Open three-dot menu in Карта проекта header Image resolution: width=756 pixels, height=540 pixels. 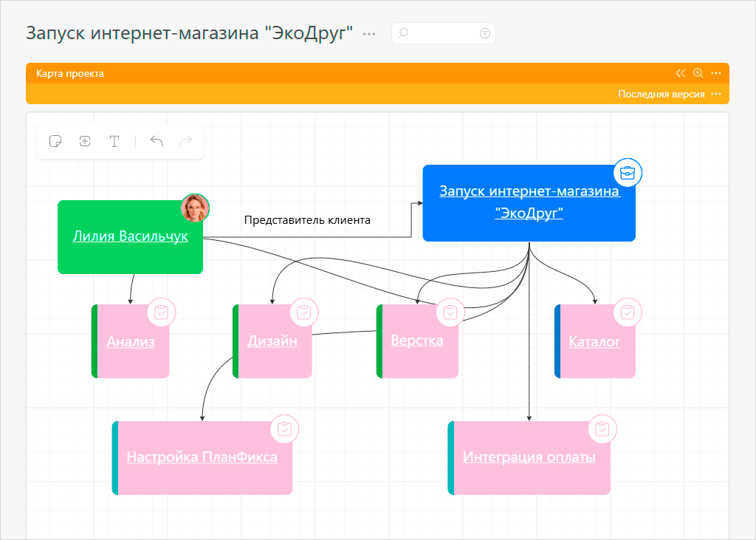[716, 73]
